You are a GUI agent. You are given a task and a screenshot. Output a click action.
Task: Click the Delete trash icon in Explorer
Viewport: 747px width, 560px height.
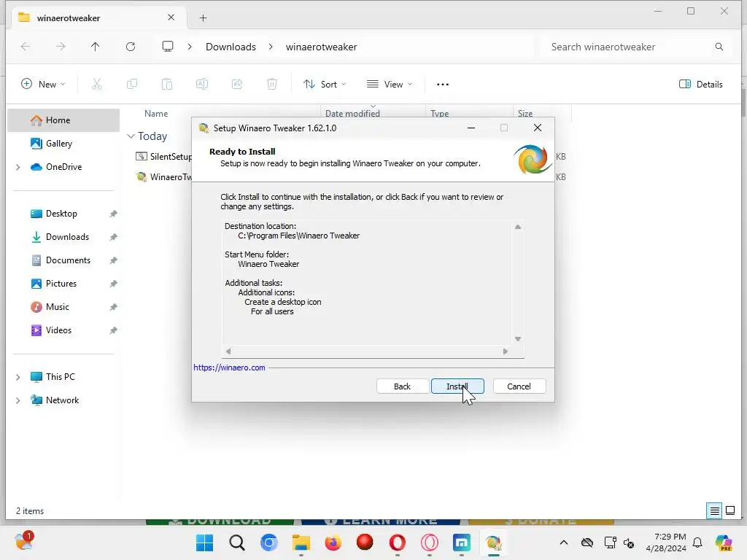tap(271, 85)
